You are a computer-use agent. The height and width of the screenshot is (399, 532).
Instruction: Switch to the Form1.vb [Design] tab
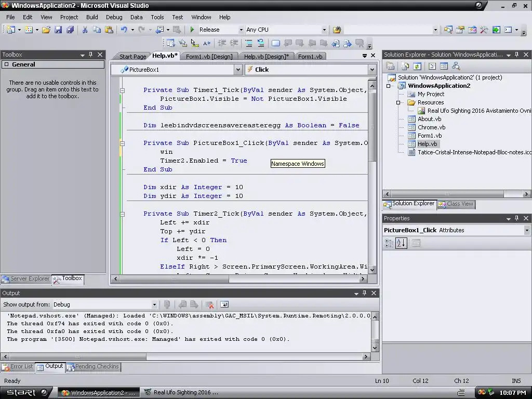(209, 57)
